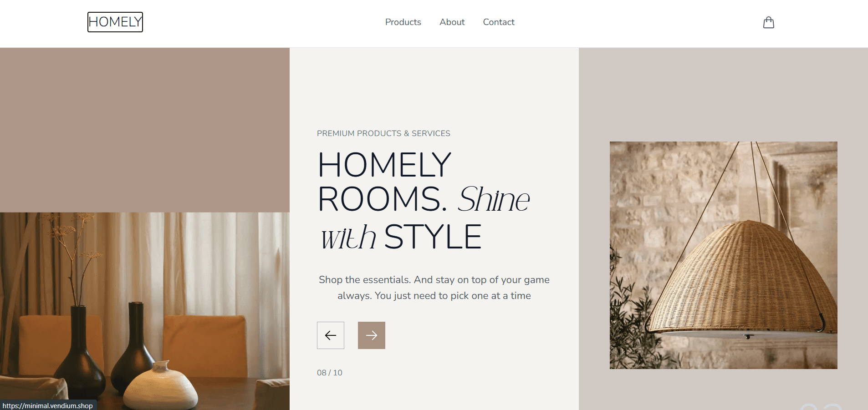Click the partial circle outlines below lamp image
This screenshot has width=868, height=410.
coord(821,406)
